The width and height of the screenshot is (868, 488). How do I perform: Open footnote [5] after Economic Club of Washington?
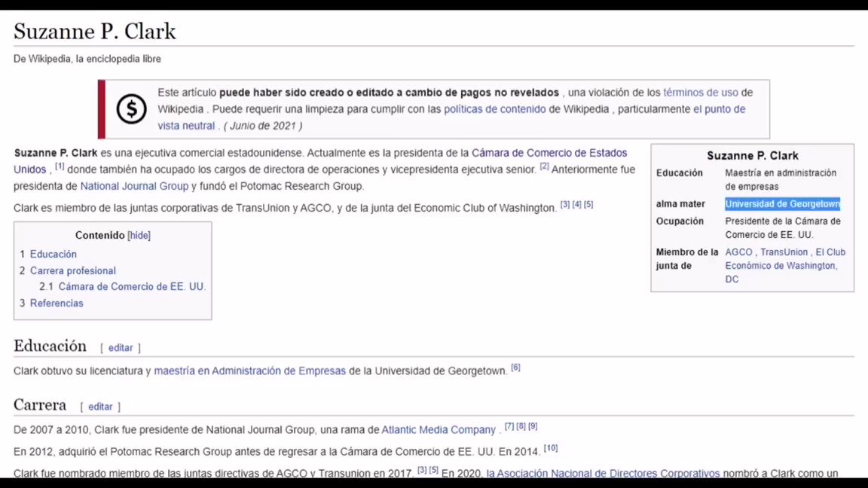[588, 205]
